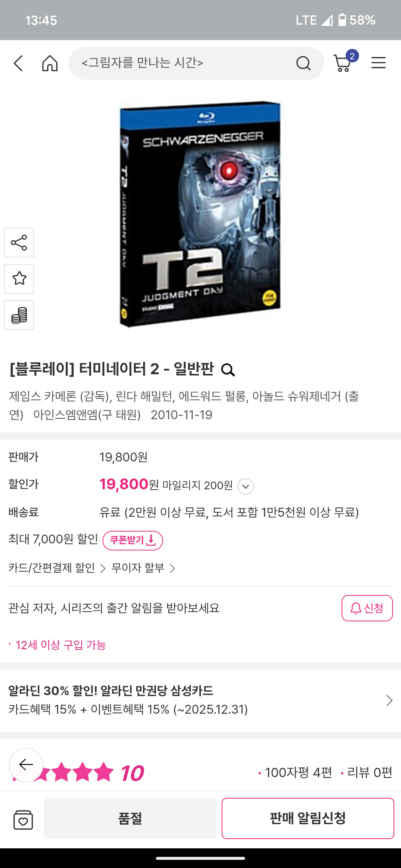
Task: Tap the floating back arrow circle
Action: click(x=26, y=765)
